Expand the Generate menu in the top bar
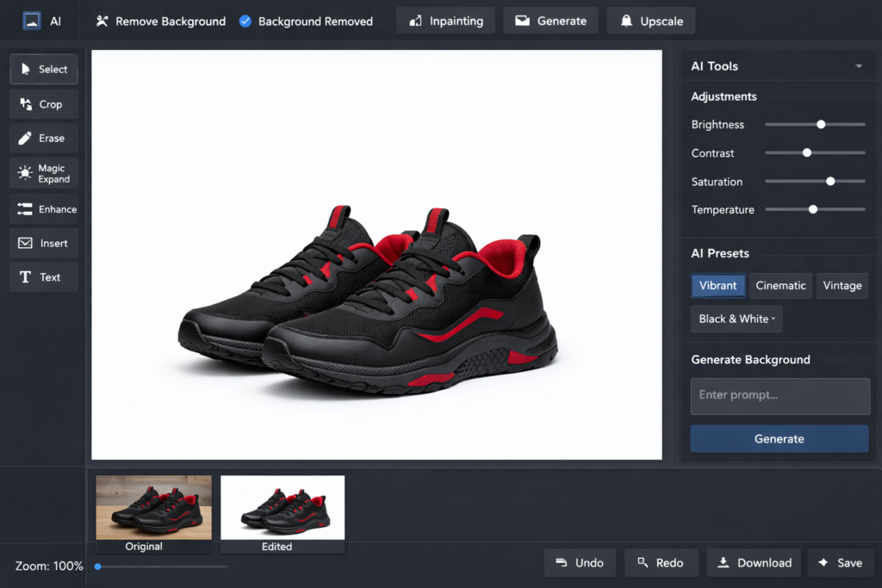 point(550,20)
